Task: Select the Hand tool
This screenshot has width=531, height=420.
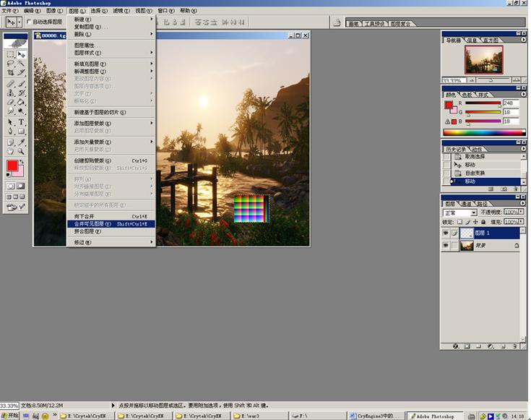Action: click(x=10, y=151)
